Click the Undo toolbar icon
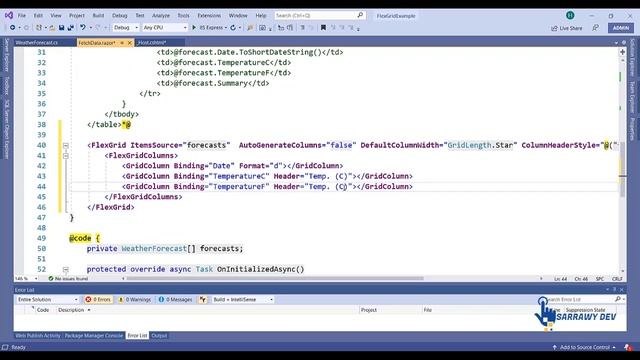This screenshot has width=640, height=360. (83, 27)
